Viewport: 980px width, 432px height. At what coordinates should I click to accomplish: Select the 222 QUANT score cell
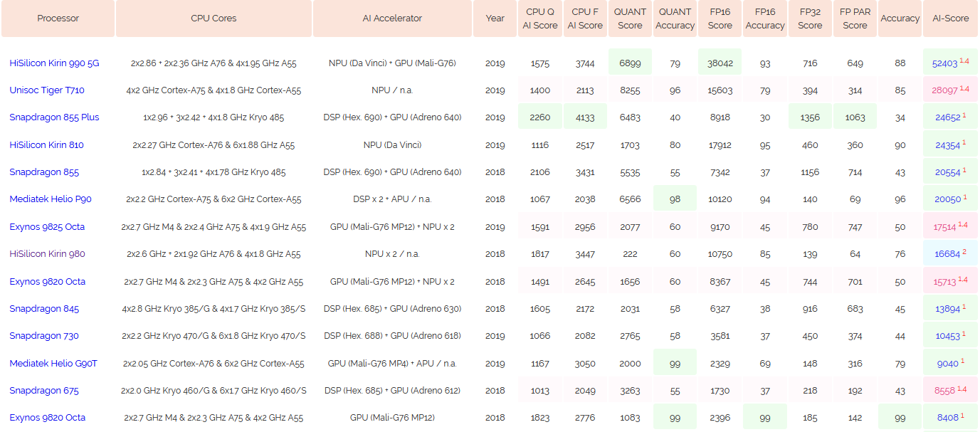pos(630,254)
